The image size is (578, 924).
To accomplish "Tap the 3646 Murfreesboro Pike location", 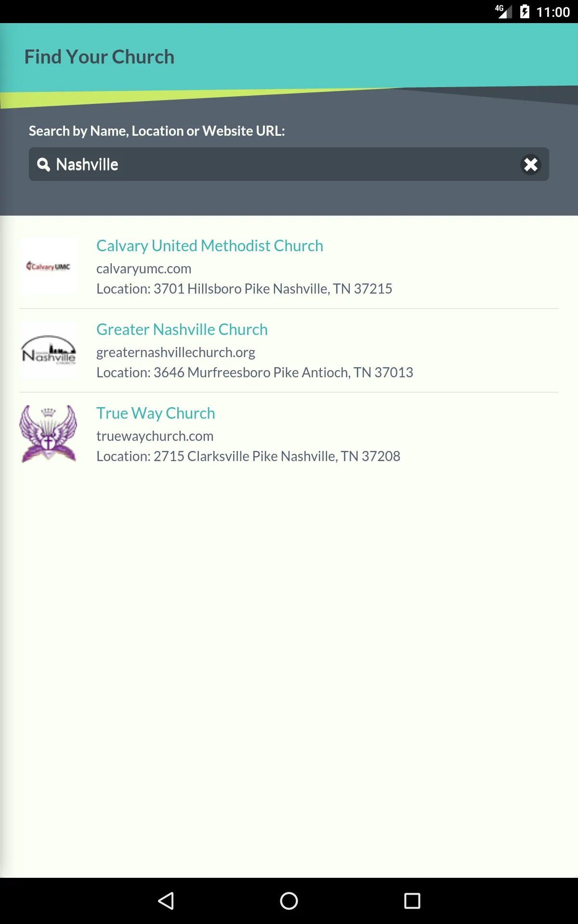I will coord(255,372).
